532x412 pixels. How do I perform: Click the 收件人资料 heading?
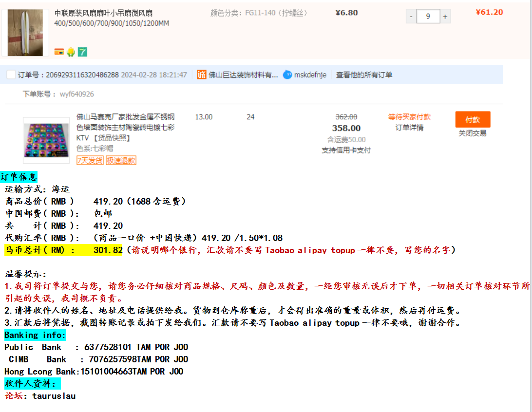(33, 384)
